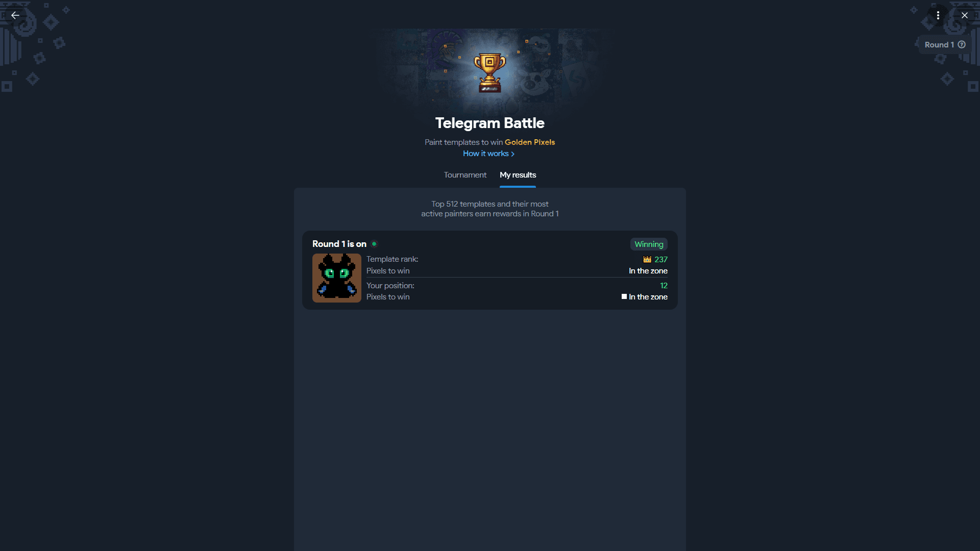The width and height of the screenshot is (980, 551).
Task: Close the Telegram Battle window
Action: click(x=965, y=15)
